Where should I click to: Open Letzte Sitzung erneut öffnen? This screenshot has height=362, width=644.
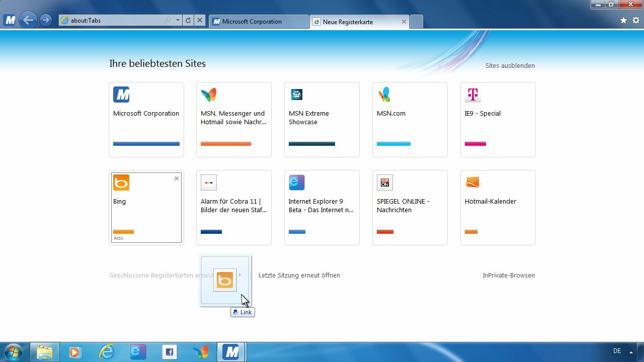[299, 275]
